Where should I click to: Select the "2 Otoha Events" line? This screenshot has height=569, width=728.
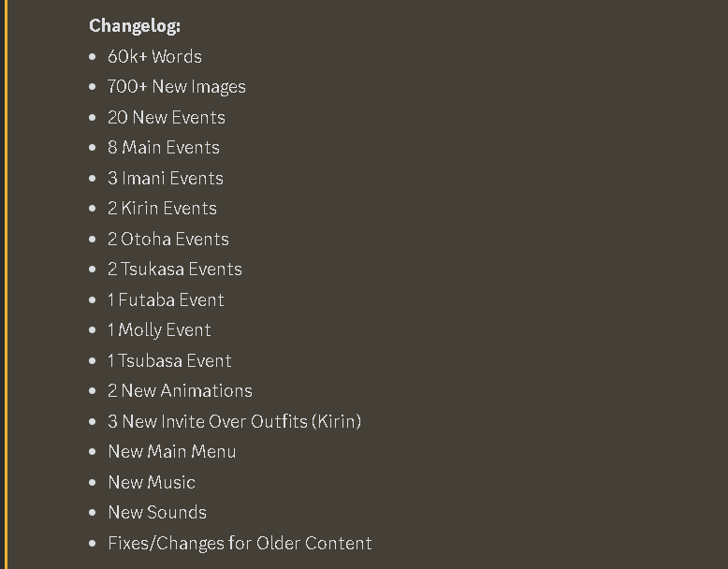[167, 239]
